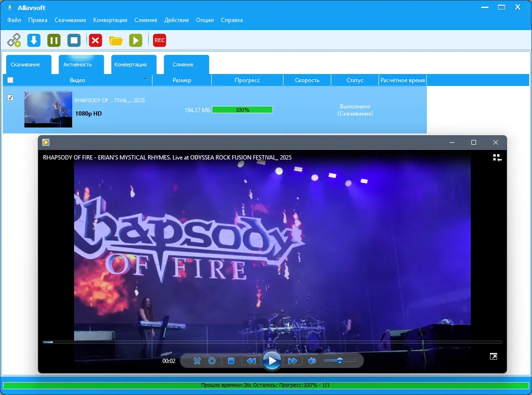The width and height of the screenshot is (532, 395).
Task: Mute the player sound
Action: tap(312, 361)
